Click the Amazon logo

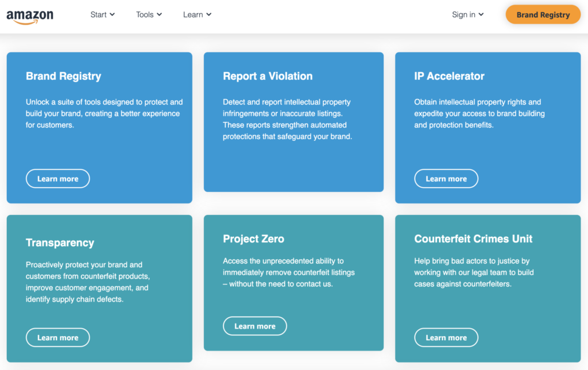[30, 17]
